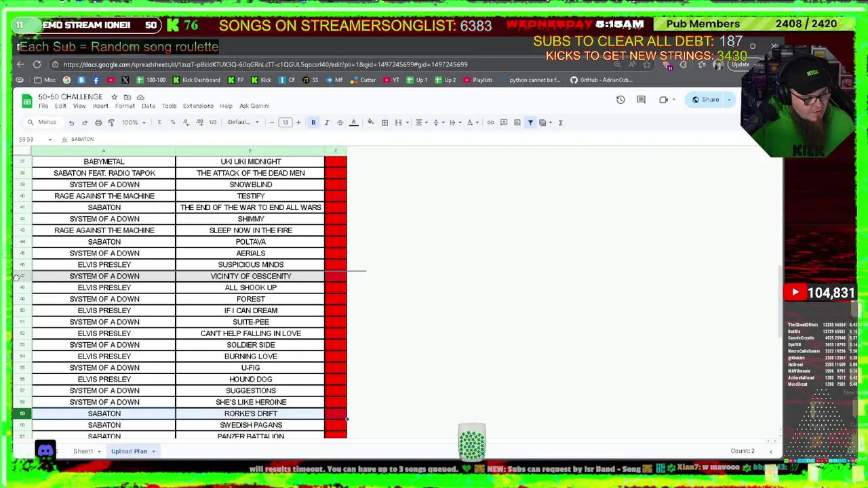Open the Format menu
Screen dimensions: 868x488
pyautogui.click(x=125, y=106)
